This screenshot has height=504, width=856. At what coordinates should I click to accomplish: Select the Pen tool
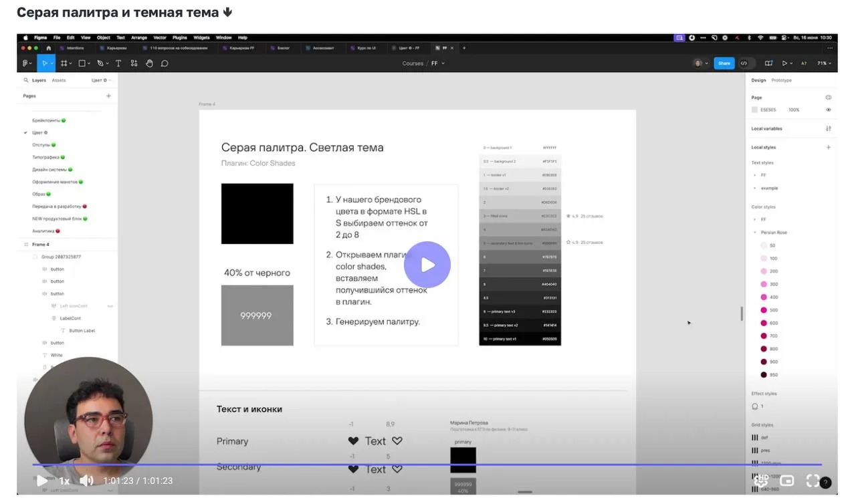coord(101,63)
